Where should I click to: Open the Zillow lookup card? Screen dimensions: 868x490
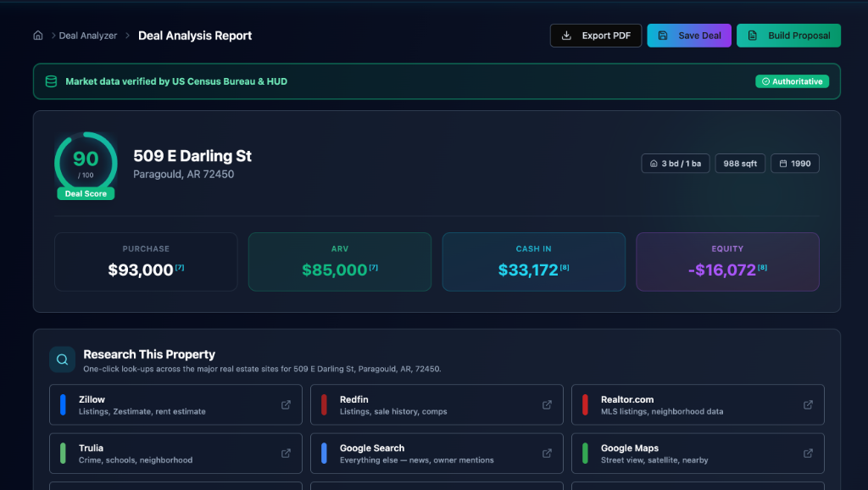175,404
